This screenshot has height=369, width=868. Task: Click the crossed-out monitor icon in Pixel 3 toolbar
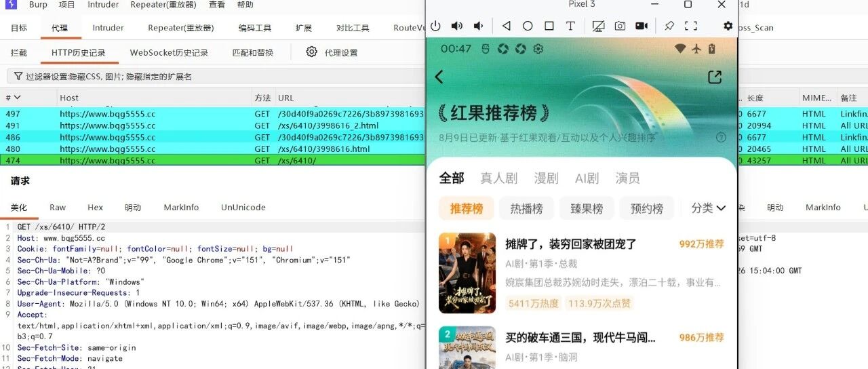pyautogui.click(x=598, y=26)
